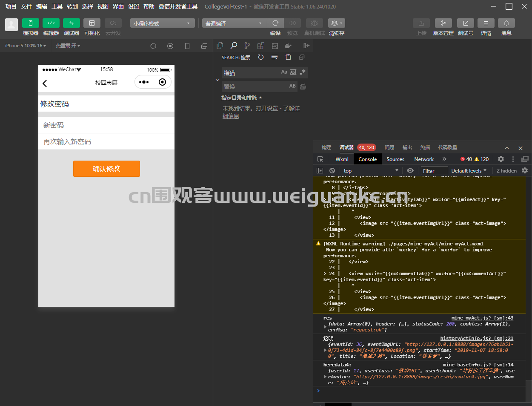The width and height of the screenshot is (532, 406).
Task: Open the source control icon
Action: pos(247,46)
